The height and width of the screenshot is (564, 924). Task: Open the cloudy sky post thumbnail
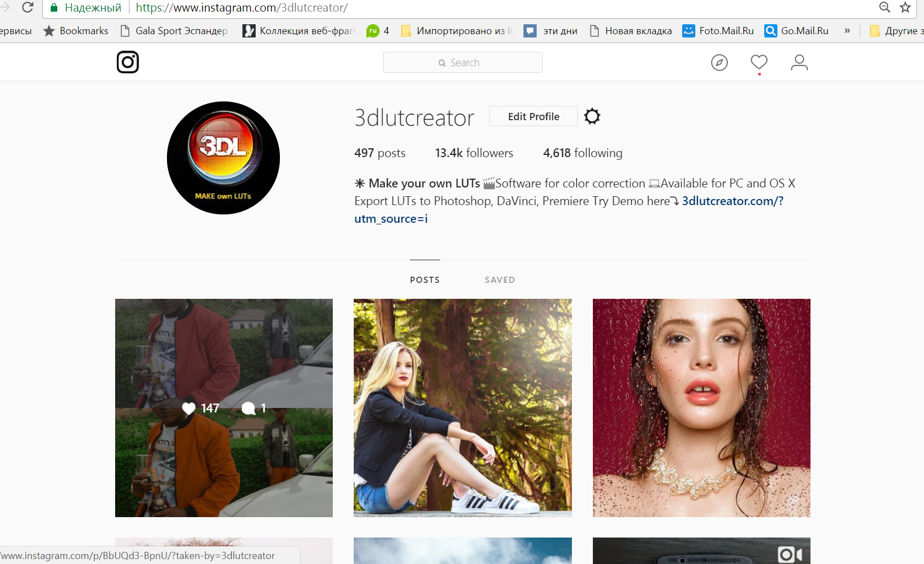(463, 551)
